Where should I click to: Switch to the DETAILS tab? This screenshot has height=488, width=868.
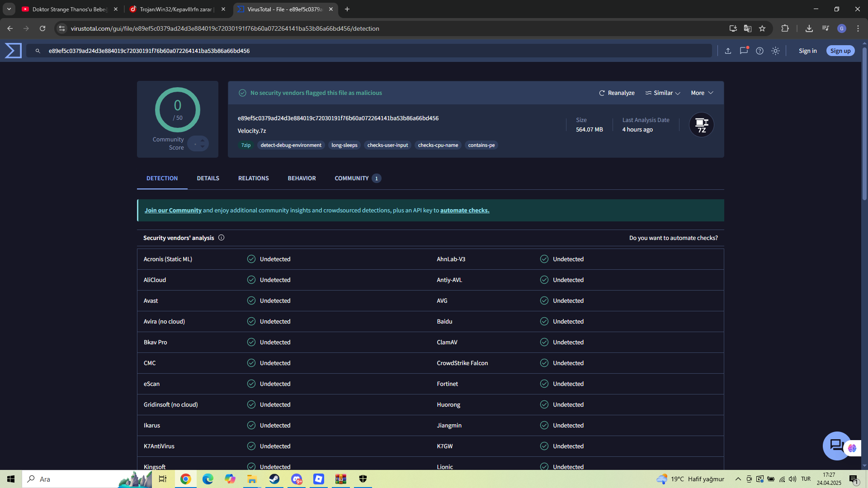point(208,178)
